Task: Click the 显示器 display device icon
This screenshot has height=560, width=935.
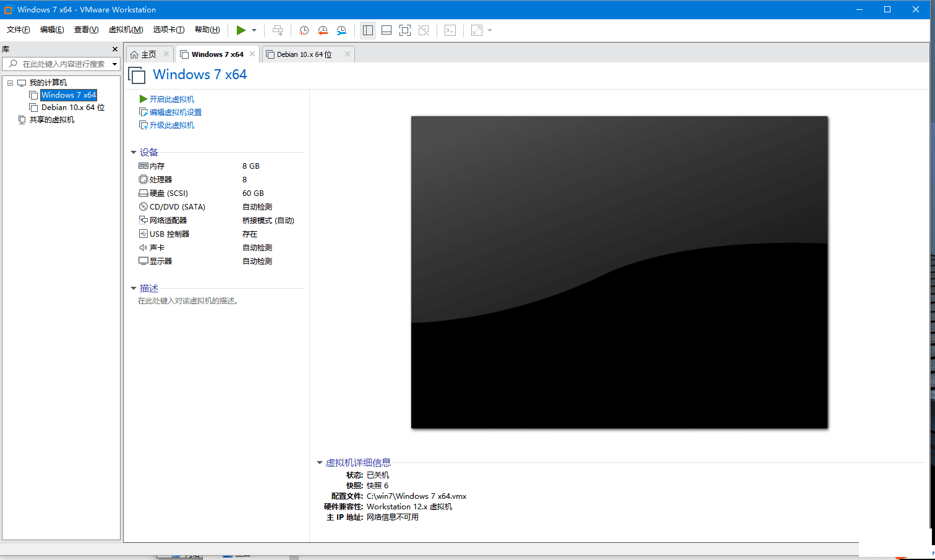Action: point(143,261)
